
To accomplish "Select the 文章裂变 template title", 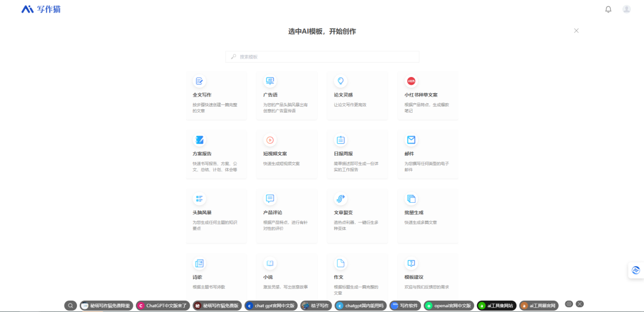I will click(x=343, y=212).
